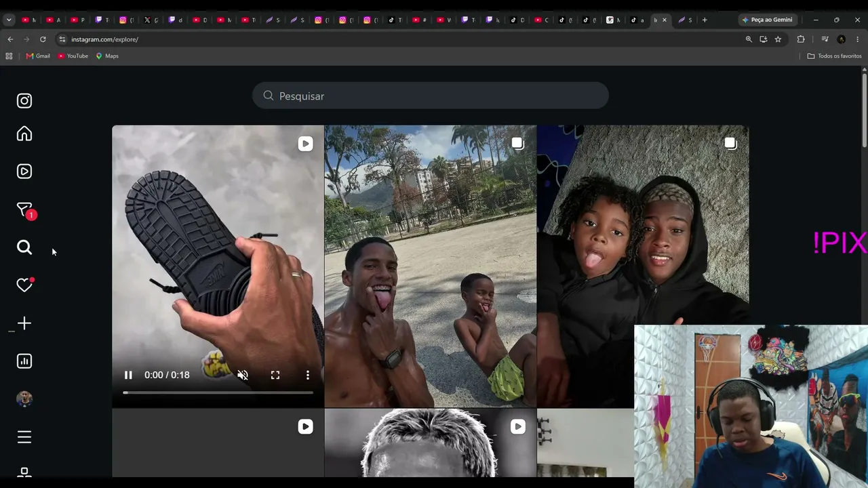Go to Instagram Home feed

pos(24,134)
